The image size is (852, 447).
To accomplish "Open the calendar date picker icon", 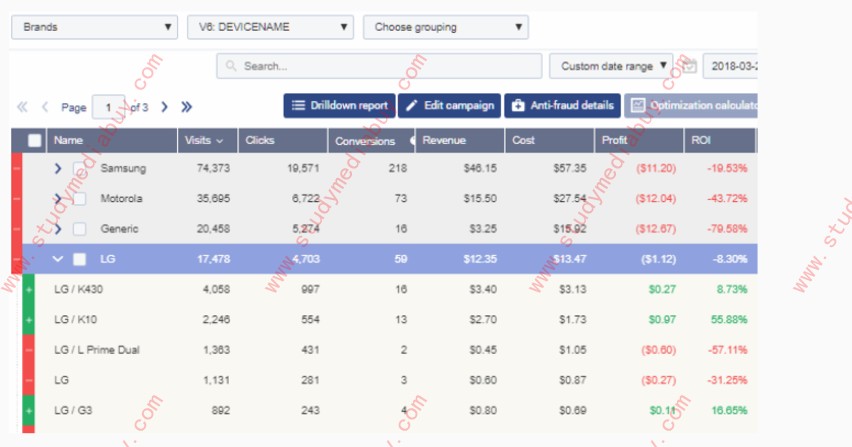I will coord(689,66).
